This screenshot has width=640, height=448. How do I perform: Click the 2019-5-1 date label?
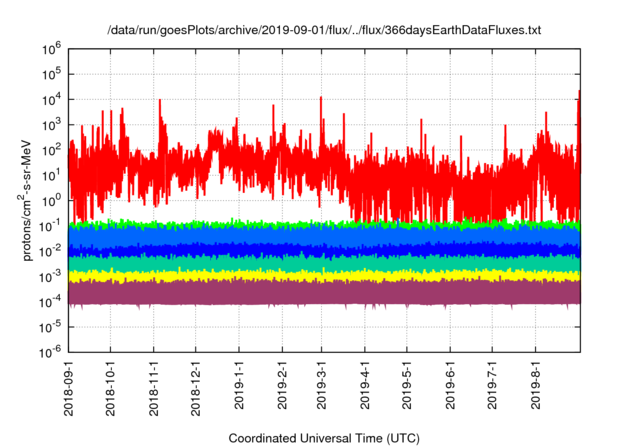point(407,385)
